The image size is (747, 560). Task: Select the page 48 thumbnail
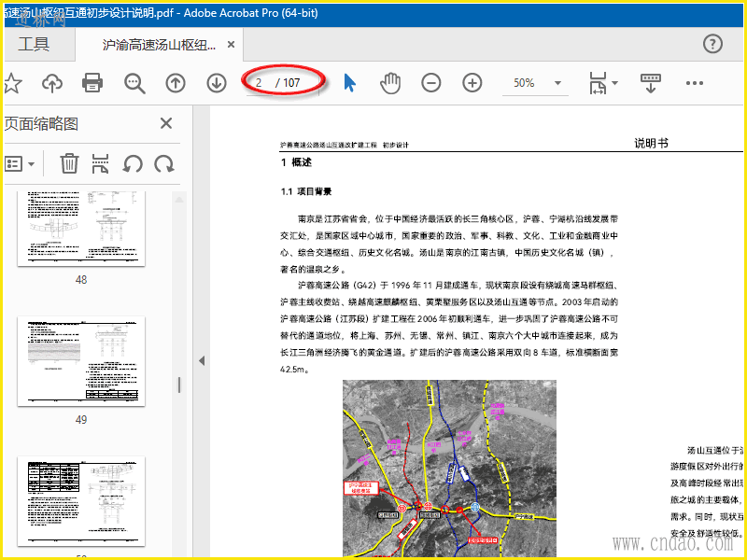(x=81, y=229)
